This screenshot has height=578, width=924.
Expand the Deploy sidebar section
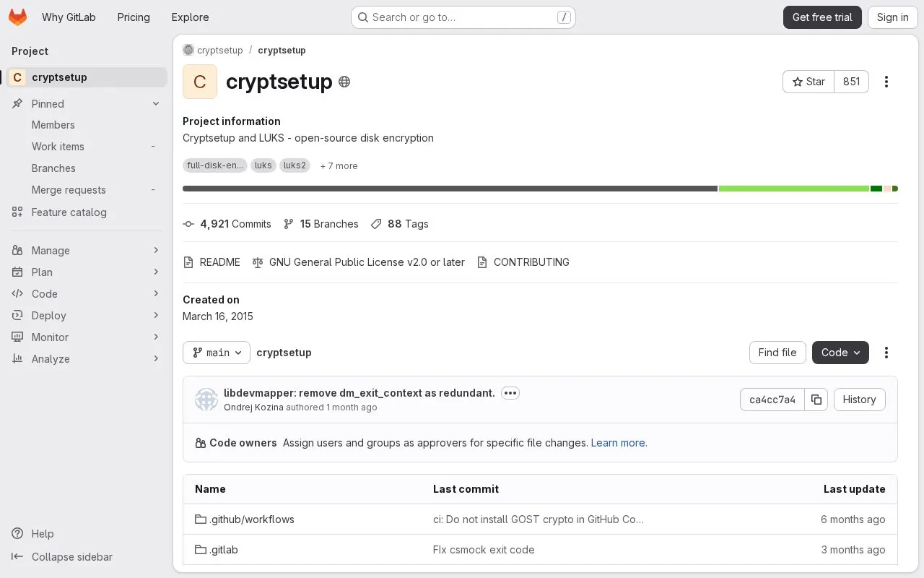[87, 316]
